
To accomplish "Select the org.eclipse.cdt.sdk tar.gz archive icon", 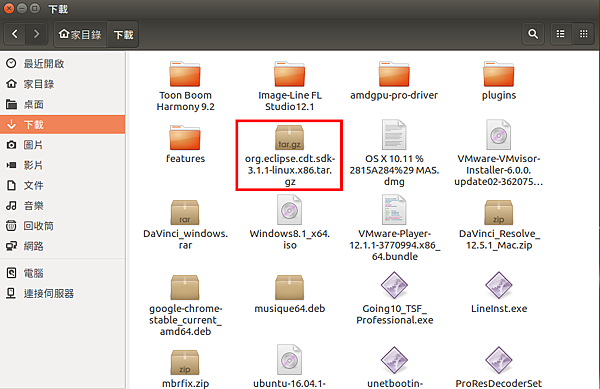I will [x=290, y=137].
